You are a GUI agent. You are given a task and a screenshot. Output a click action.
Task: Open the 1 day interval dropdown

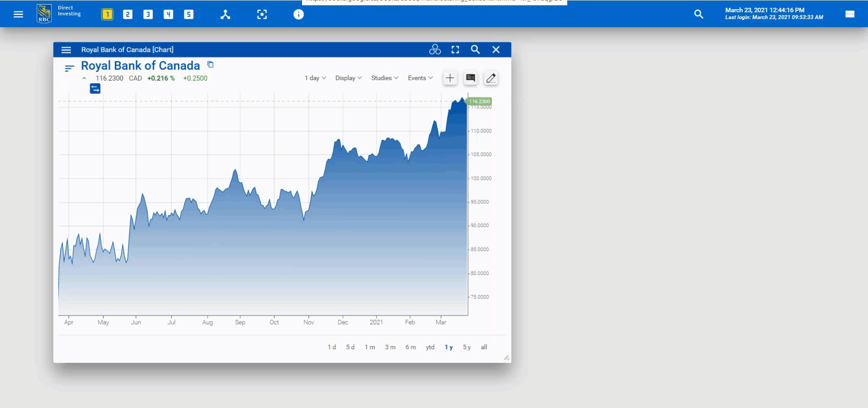(315, 78)
